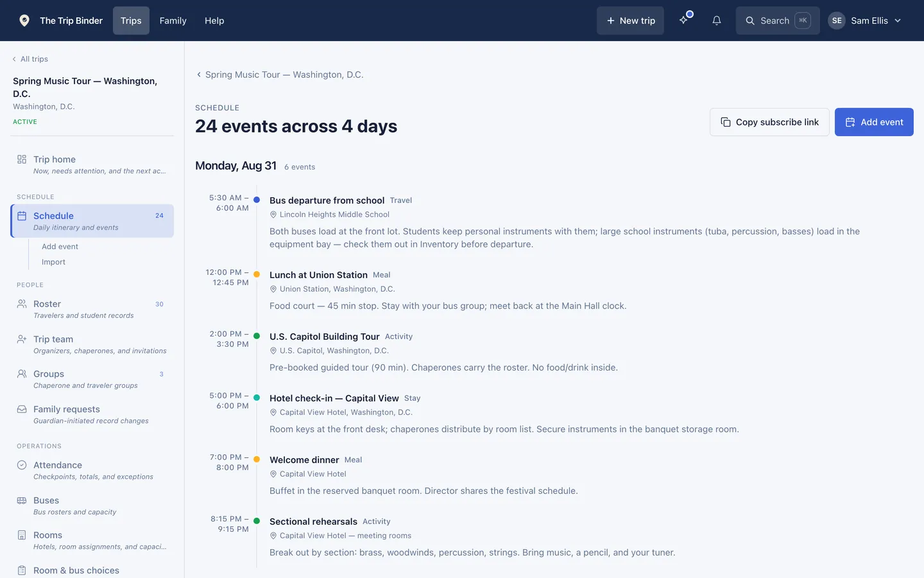
Task: Click the Monday, Aug 31 day heading
Action: click(235, 166)
